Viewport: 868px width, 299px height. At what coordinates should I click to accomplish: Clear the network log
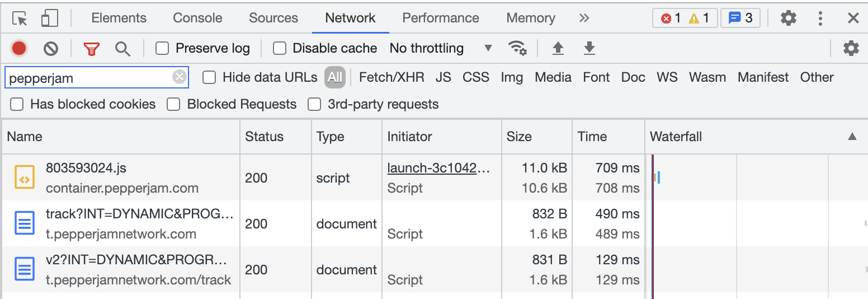[51, 49]
